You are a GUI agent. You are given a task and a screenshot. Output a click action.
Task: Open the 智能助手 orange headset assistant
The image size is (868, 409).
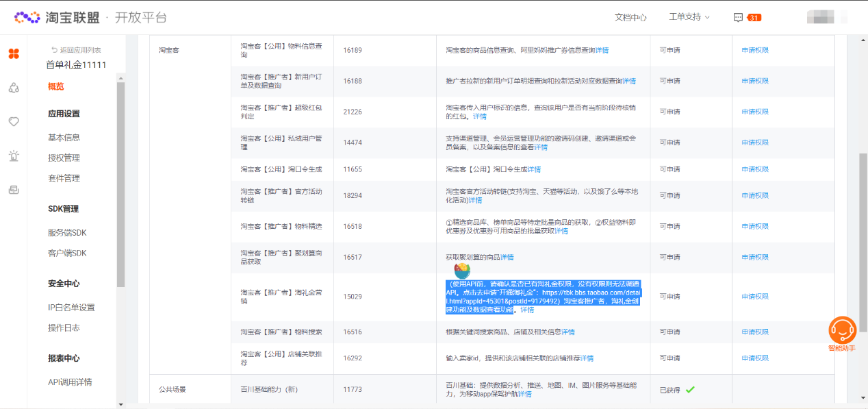[x=843, y=334]
